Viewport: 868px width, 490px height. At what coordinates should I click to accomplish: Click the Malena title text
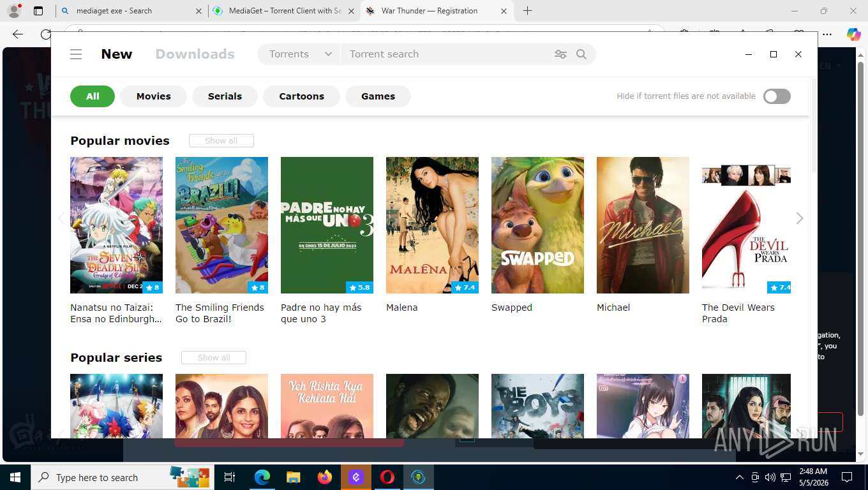point(401,308)
